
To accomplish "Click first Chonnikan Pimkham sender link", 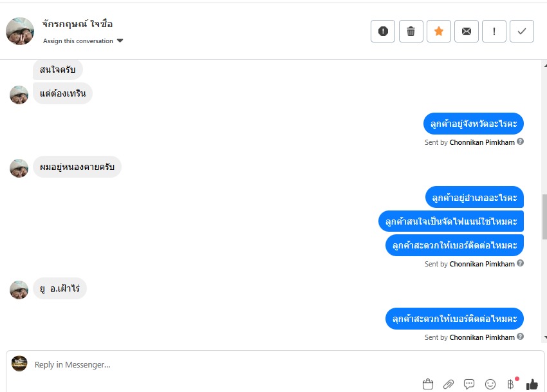I will click(481, 142).
